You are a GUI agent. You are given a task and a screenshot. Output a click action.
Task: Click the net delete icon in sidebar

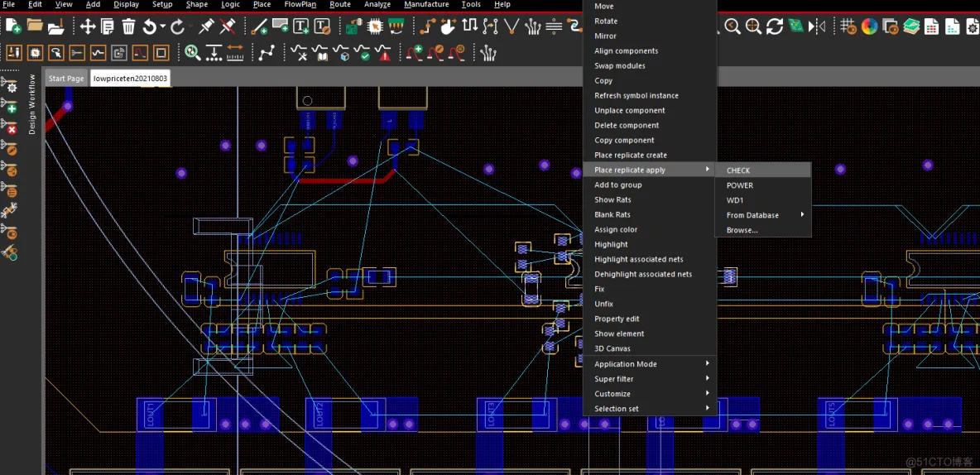point(9,127)
